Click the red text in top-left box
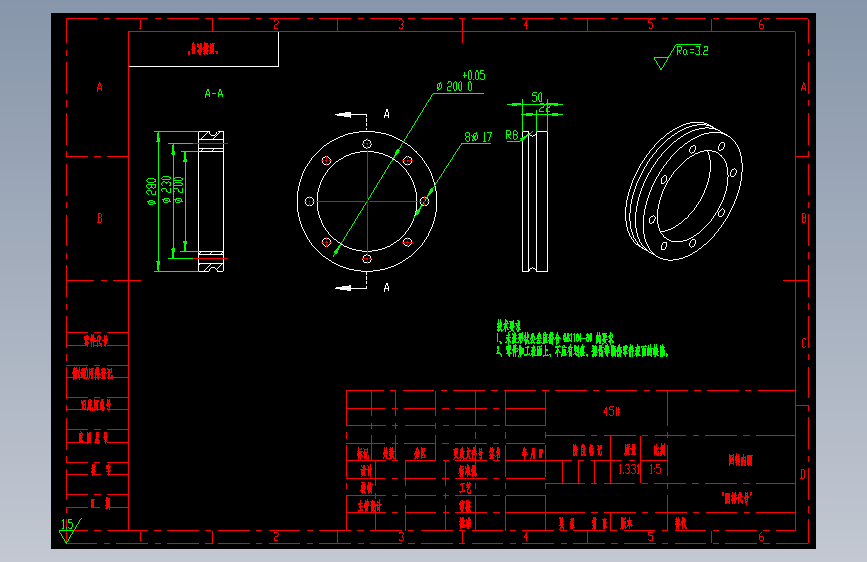 203,49
